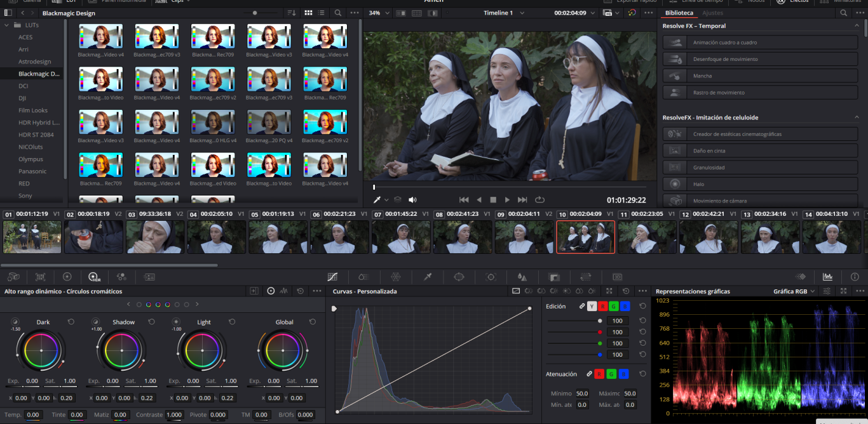Toggle R channel in Edición row
This screenshot has height=424, width=868.
pyautogui.click(x=603, y=306)
